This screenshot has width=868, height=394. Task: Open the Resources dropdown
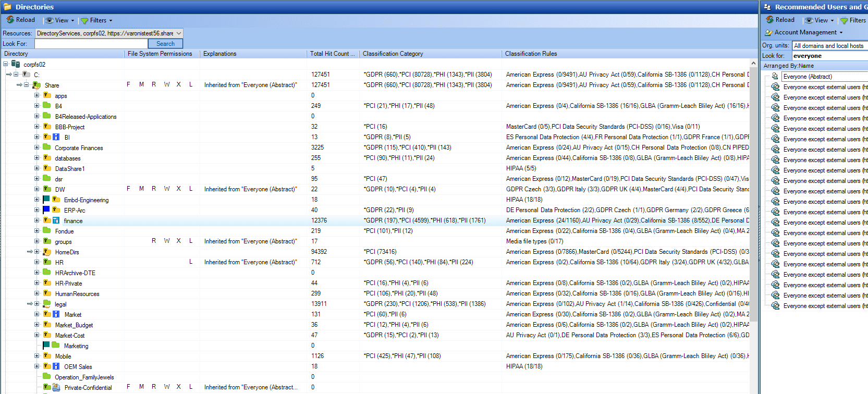(x=179, y=33)
